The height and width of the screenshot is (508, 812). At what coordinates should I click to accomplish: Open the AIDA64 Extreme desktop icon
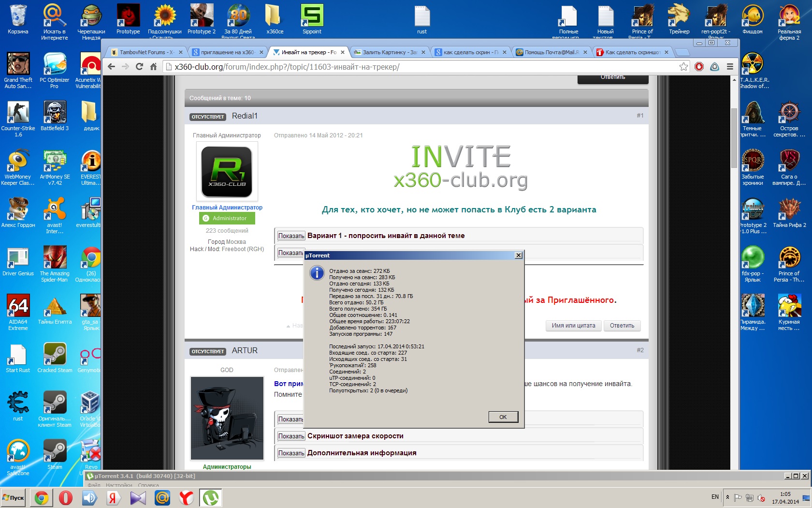18,313
